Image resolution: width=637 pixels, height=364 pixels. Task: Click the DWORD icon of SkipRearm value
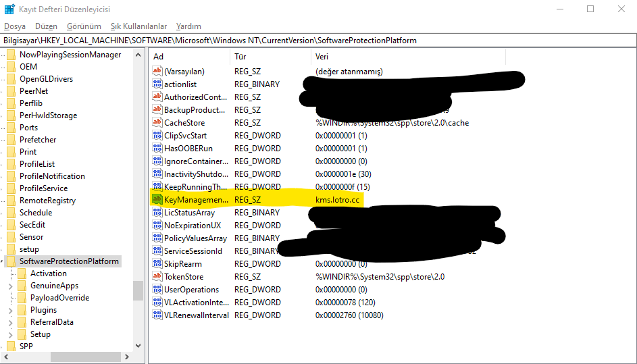[x=157, y=263]
